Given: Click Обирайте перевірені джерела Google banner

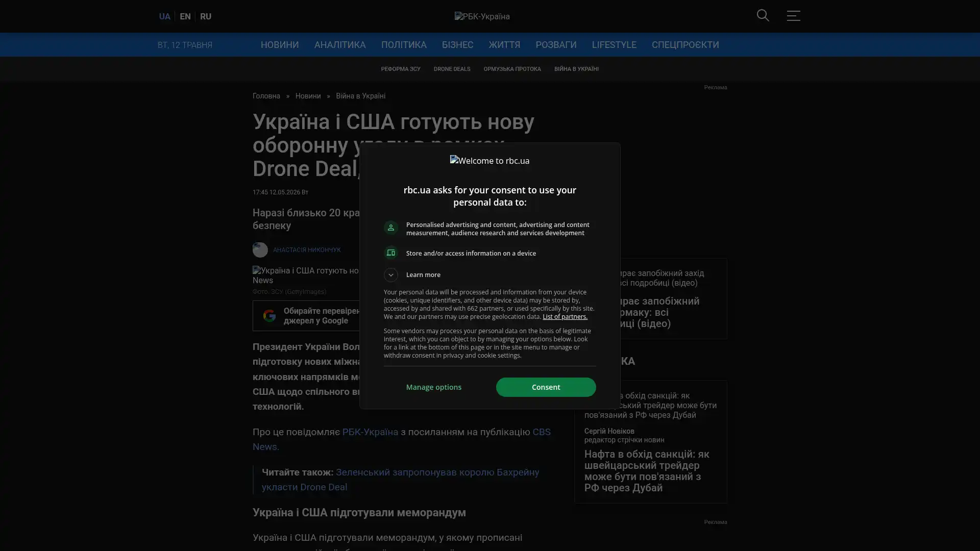Looking at the screenshot, I should point(306,316).
